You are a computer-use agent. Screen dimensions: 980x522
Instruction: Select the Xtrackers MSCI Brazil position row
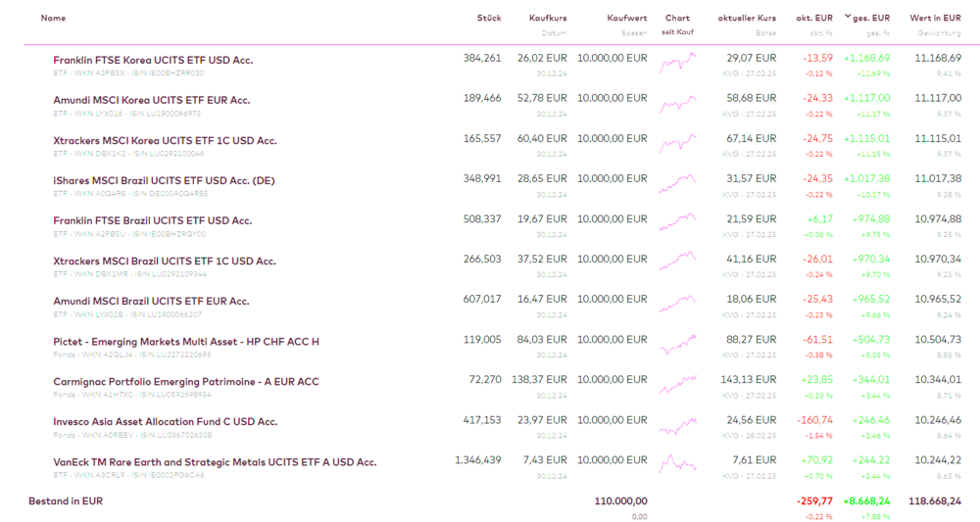pos(392,265)
